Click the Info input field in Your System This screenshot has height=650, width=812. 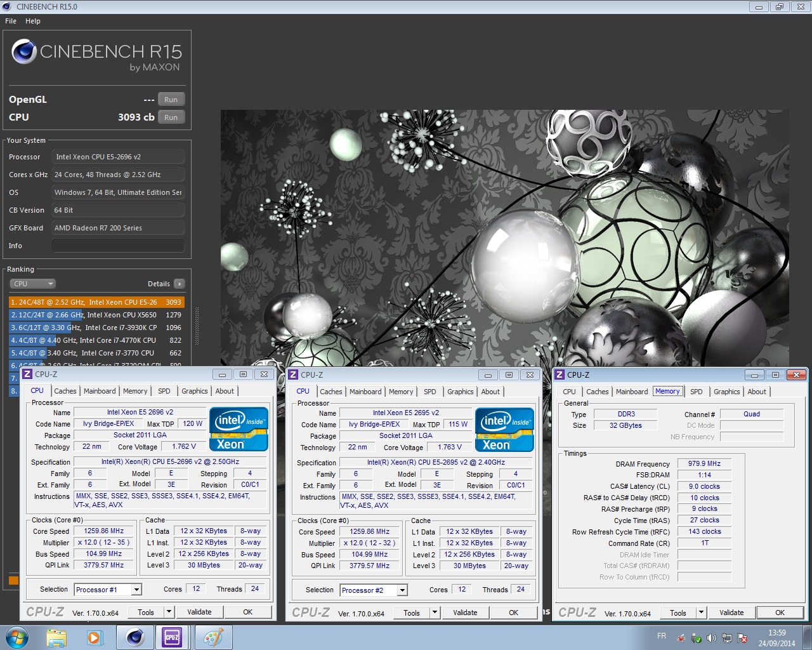pyautogui.click(x=118, y=246)
